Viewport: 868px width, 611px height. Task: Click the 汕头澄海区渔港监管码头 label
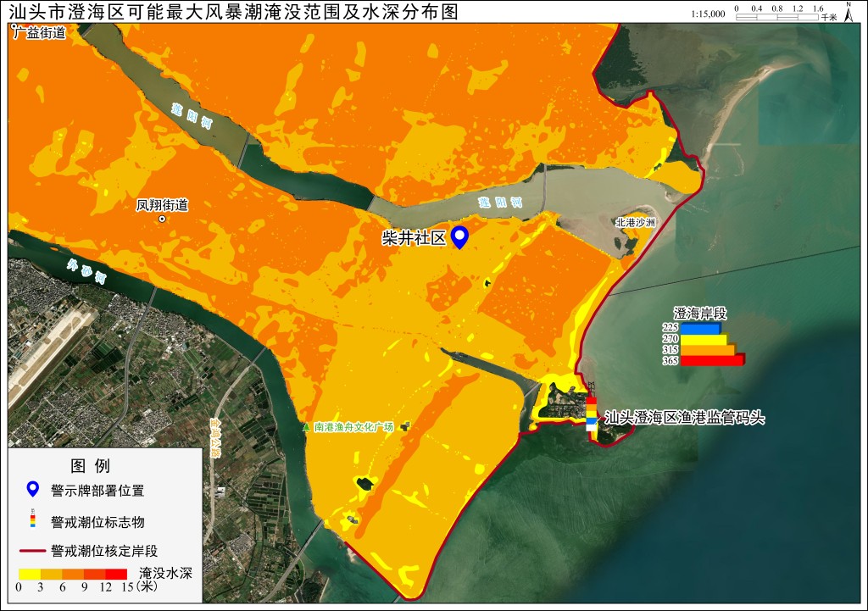(x=684, y=417)
